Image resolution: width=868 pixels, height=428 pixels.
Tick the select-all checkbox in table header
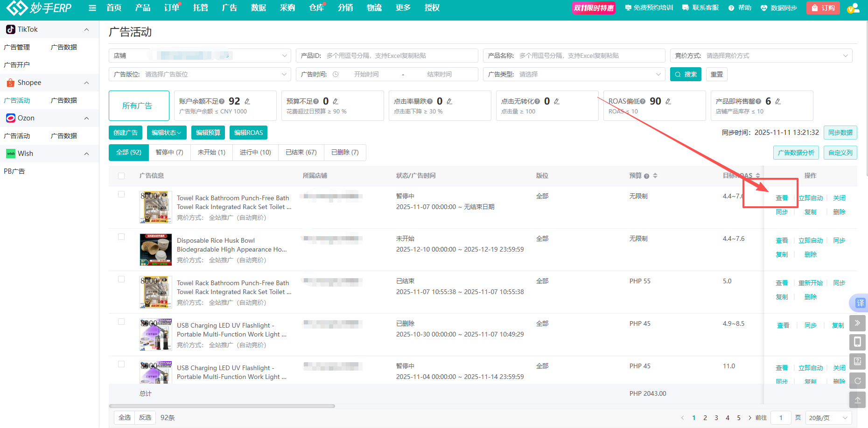pos(121,176)
